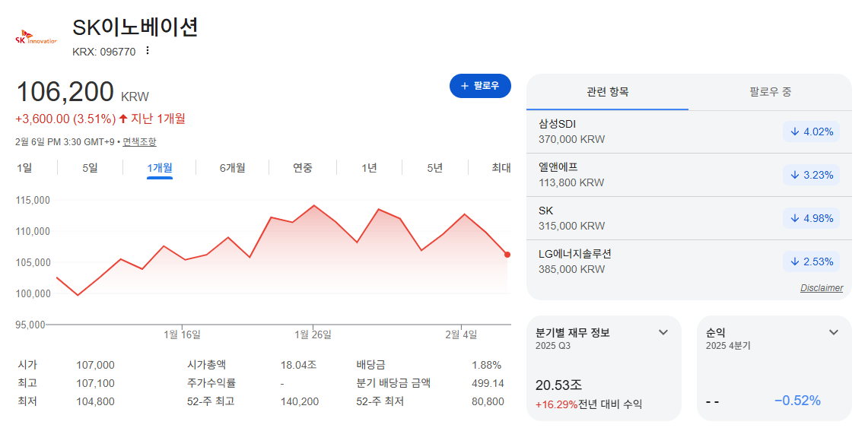The image size is (868, 431).
Task: Select the 5일 chart range tab
Action: [x=90, y=168]
